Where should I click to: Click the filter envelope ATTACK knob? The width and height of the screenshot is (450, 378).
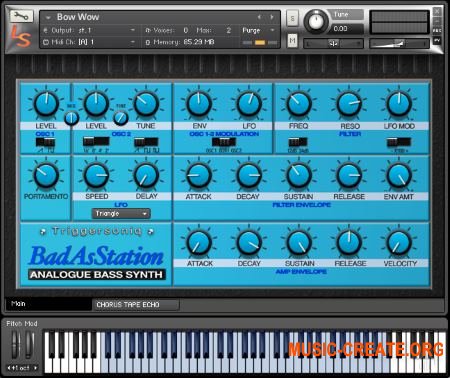tap(199, 175)
